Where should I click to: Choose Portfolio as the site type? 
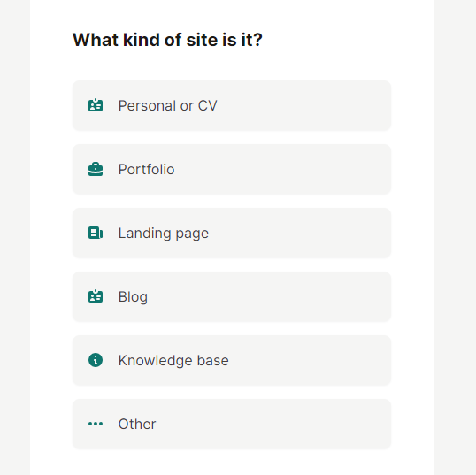point(232,169)
